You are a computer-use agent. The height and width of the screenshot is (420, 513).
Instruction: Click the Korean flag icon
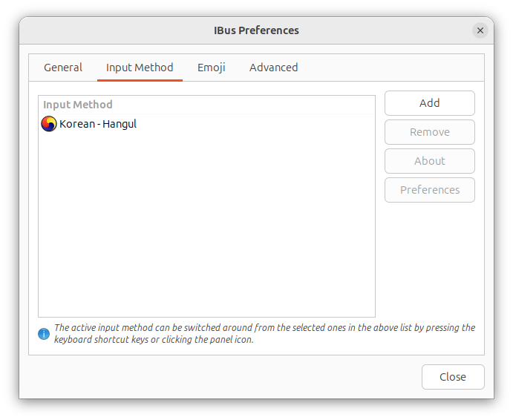(x=49, y=124)
